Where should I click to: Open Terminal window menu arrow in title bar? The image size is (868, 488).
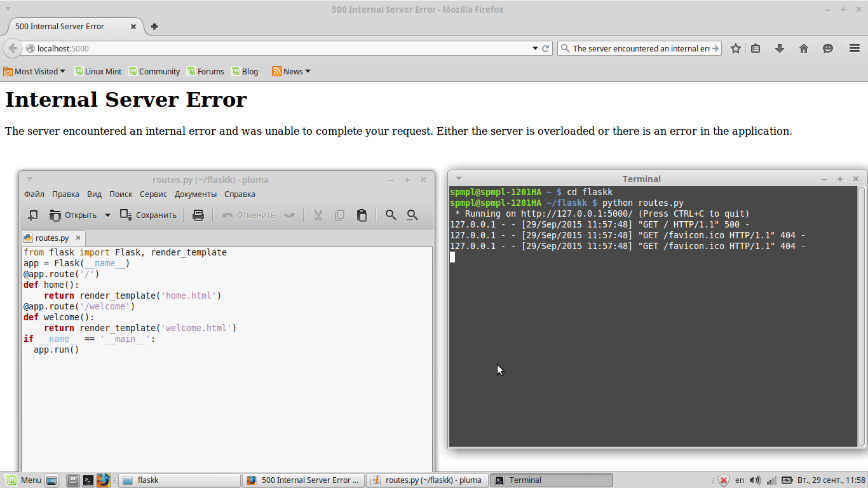459,179
